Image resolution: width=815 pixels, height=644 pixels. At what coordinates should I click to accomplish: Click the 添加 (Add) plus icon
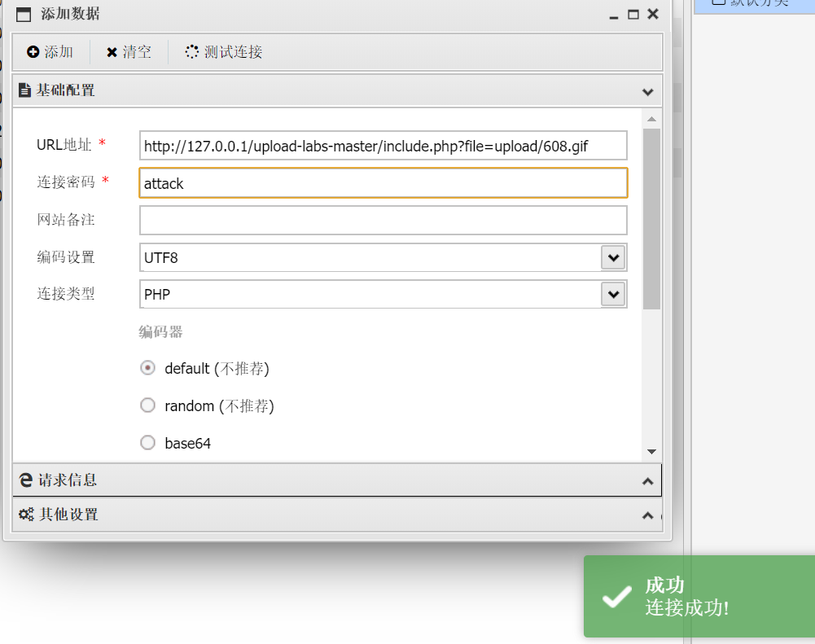[x=33, y=52]
